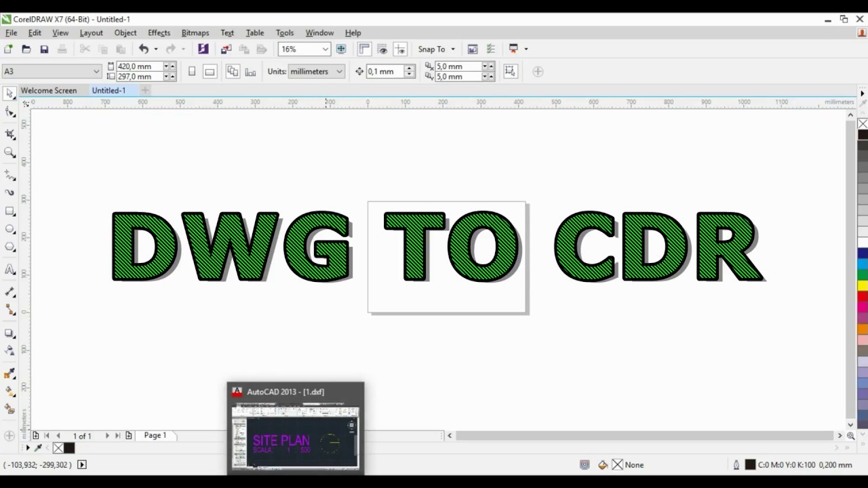Pick the yellow color swatch
The width and height of the screenshot is (868, 488).
[x=863, y=286]
